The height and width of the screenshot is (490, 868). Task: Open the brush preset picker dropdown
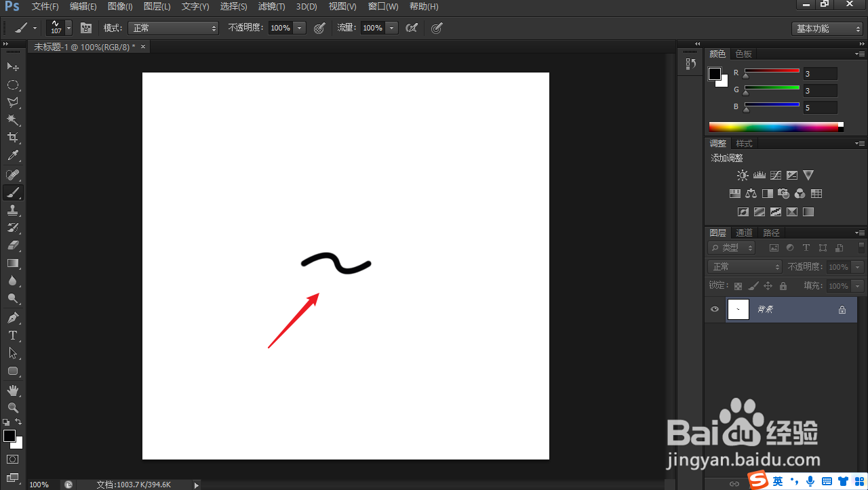pos(68,28)
